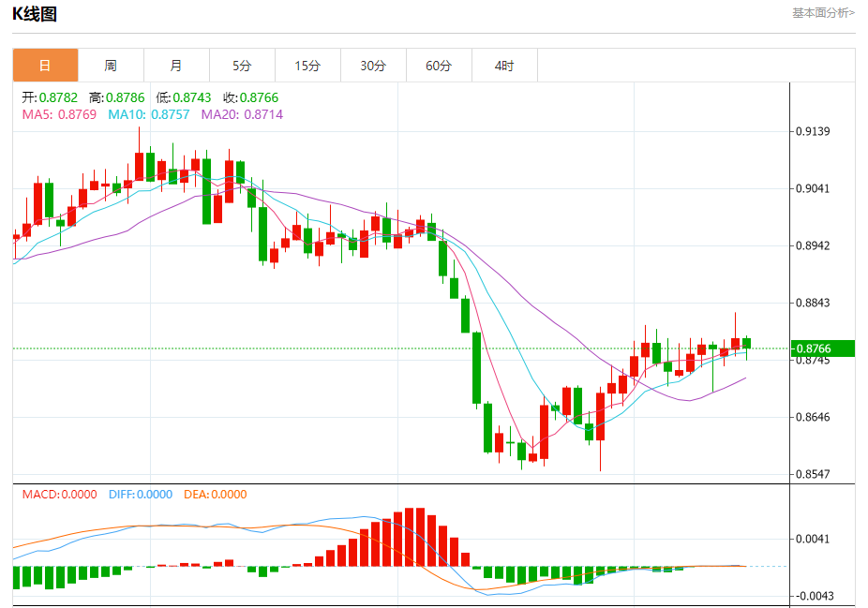Click the 0.8843 price axis label
Screen dimensions: 868x608
click(x=813, y=303)
